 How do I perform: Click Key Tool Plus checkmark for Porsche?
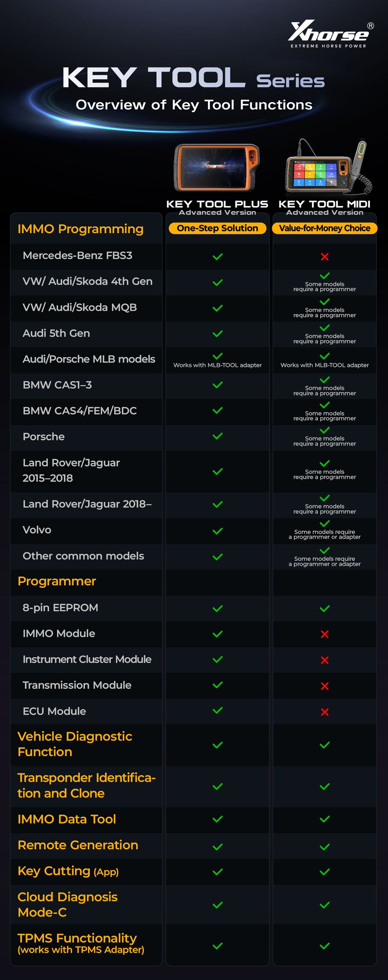pos(217,436)
